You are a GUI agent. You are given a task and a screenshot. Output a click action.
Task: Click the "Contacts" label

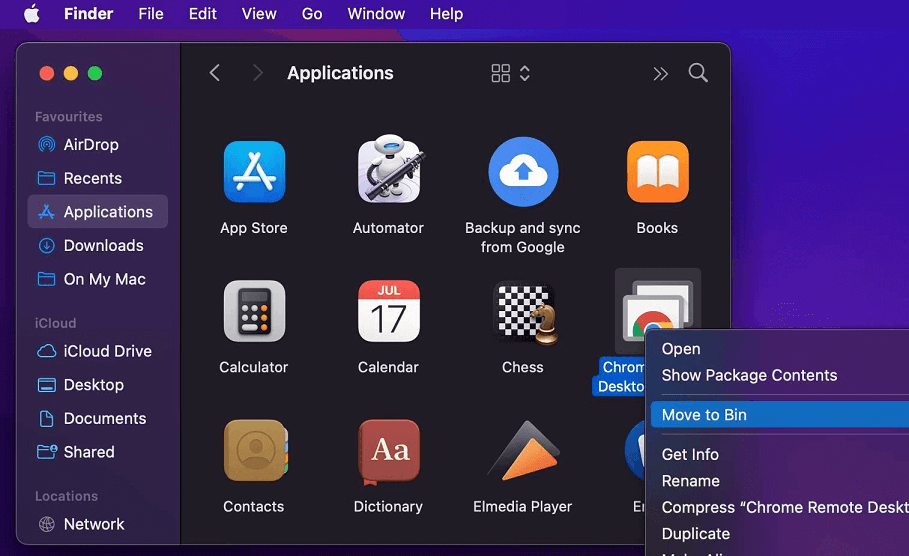click(253, 507)
